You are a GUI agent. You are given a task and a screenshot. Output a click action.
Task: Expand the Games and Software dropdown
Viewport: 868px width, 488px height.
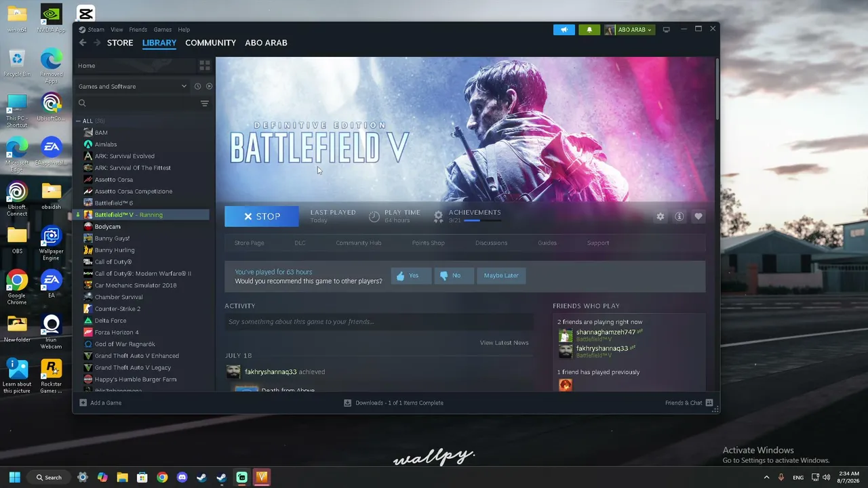pos(132,86)
